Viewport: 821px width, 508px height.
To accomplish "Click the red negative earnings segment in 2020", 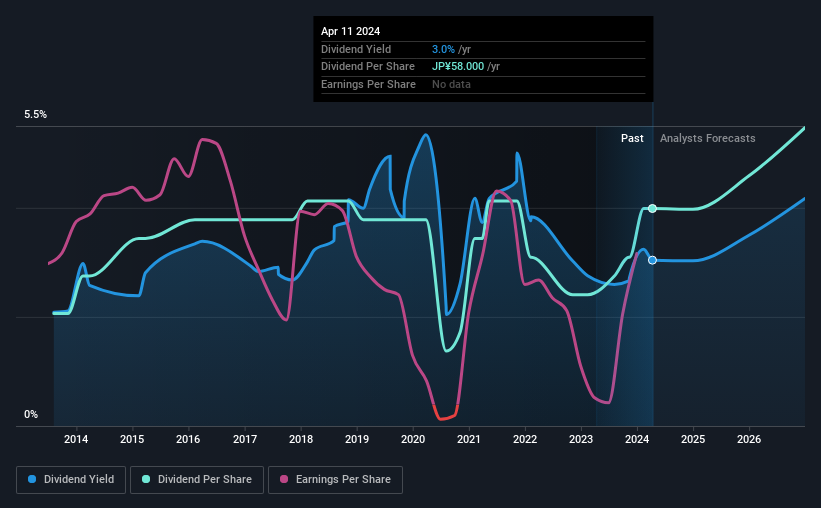I will (445, 417).
